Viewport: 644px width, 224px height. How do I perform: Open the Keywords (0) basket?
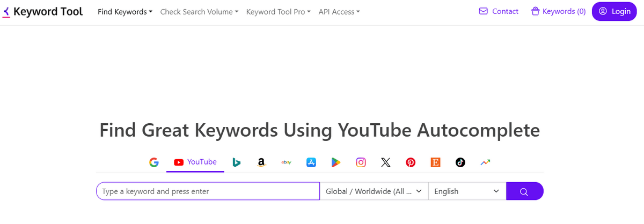tap(558, 11)
